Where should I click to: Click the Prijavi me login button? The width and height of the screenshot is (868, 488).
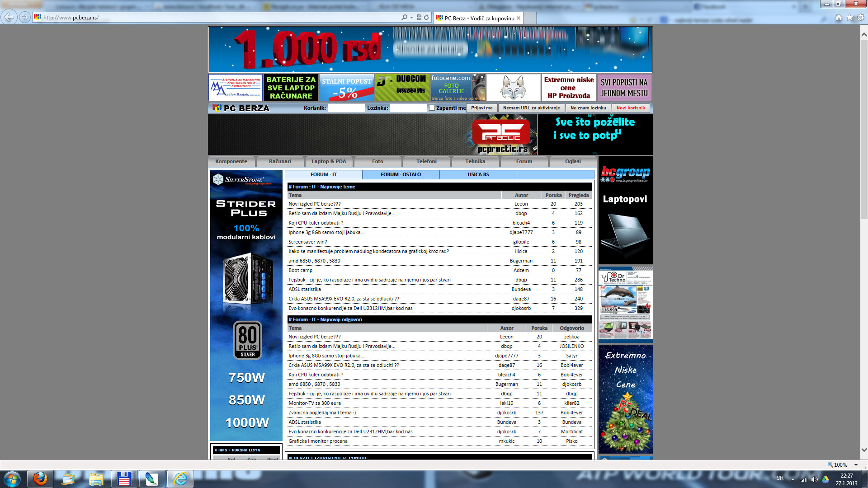click(x=482, y=108)
